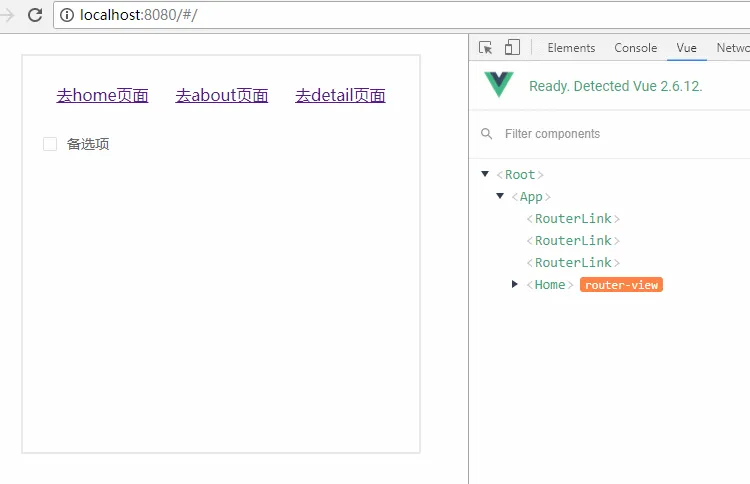Select the Home component node
This screenshot has width=750, height=484.
coord(550,285)
